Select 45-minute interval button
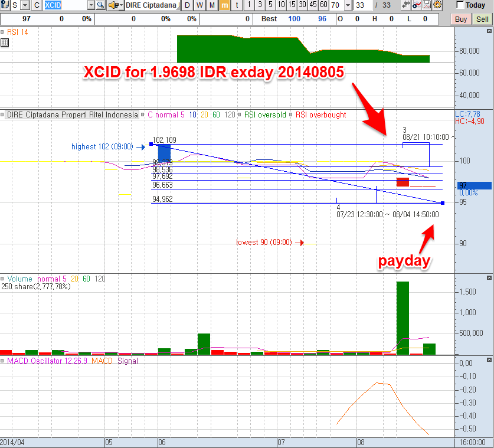 coord(313,5)
